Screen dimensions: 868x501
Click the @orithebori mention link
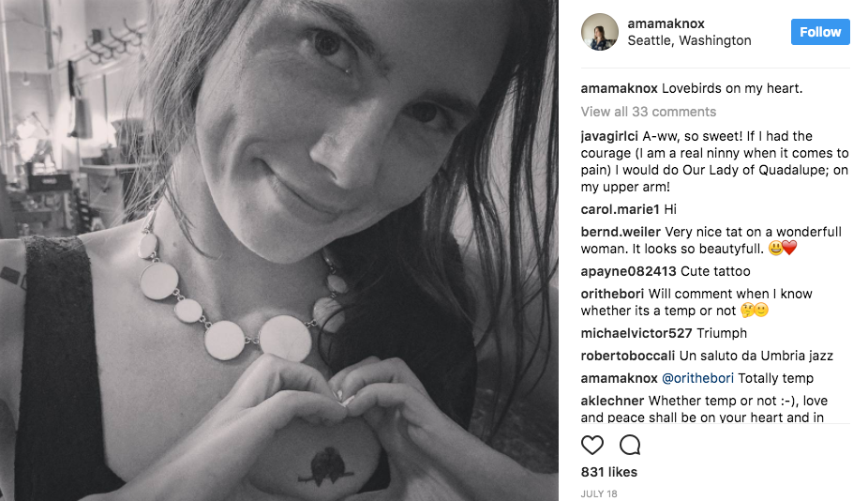coord(698,378)
